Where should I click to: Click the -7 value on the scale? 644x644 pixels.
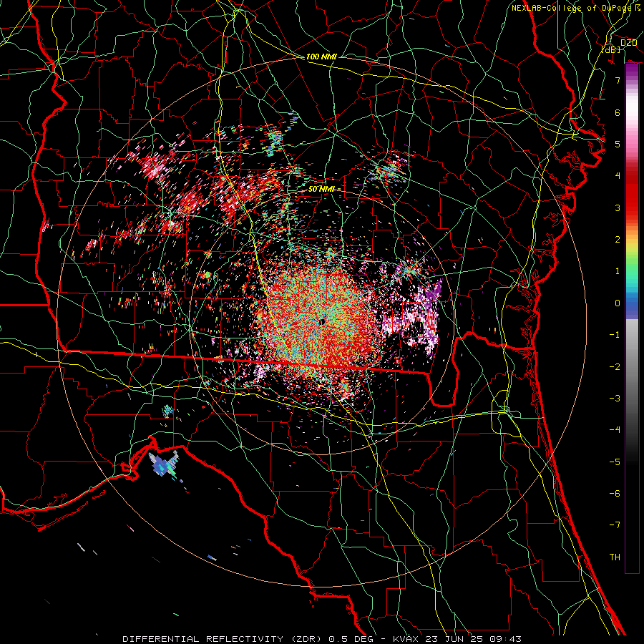click(x=615, y=525)
